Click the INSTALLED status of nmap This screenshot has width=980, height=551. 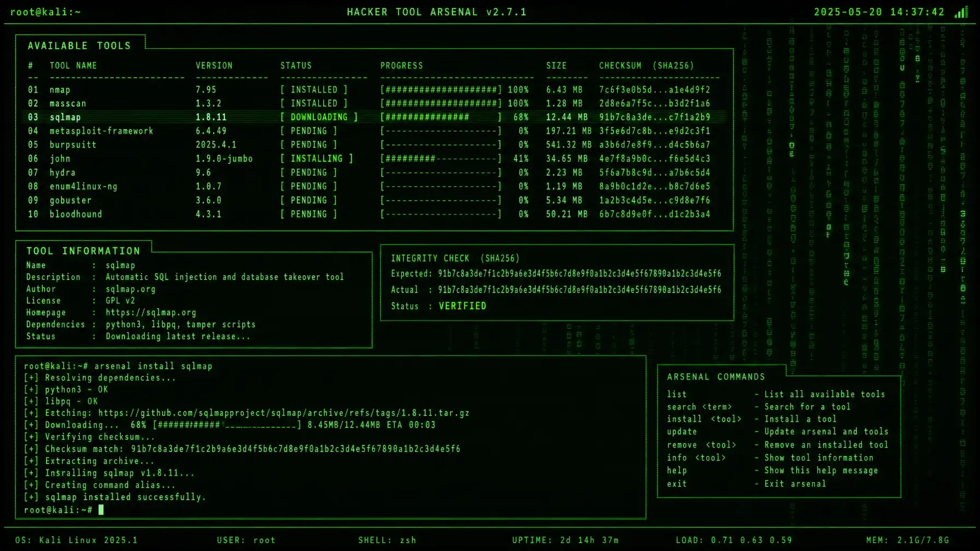point(314,90)
